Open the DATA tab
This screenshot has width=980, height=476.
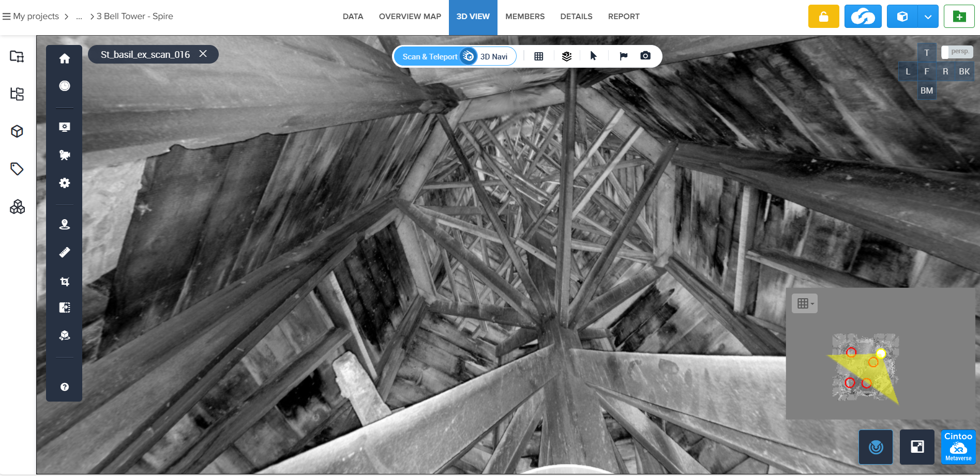click(x=353, y=17)
